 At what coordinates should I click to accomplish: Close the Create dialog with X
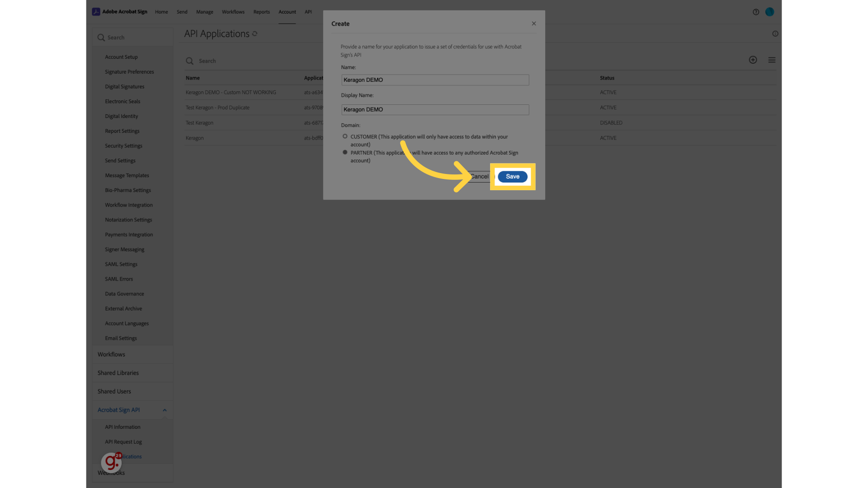coord(534,23)
